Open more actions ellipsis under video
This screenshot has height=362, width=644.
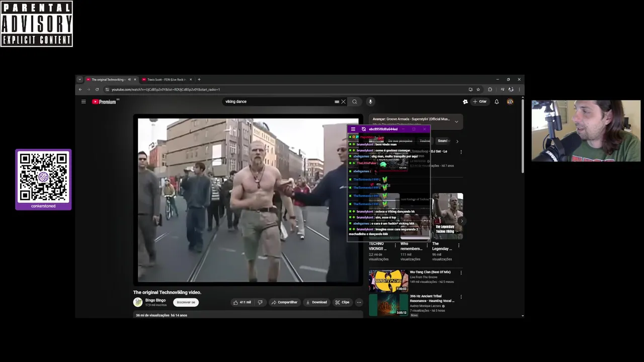(359, 302)
